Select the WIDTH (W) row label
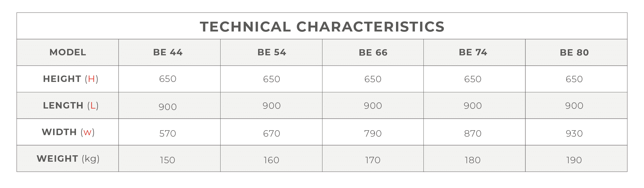Image resolution: width=644 pixels, height=188 pixels. (x=68, y=132)
